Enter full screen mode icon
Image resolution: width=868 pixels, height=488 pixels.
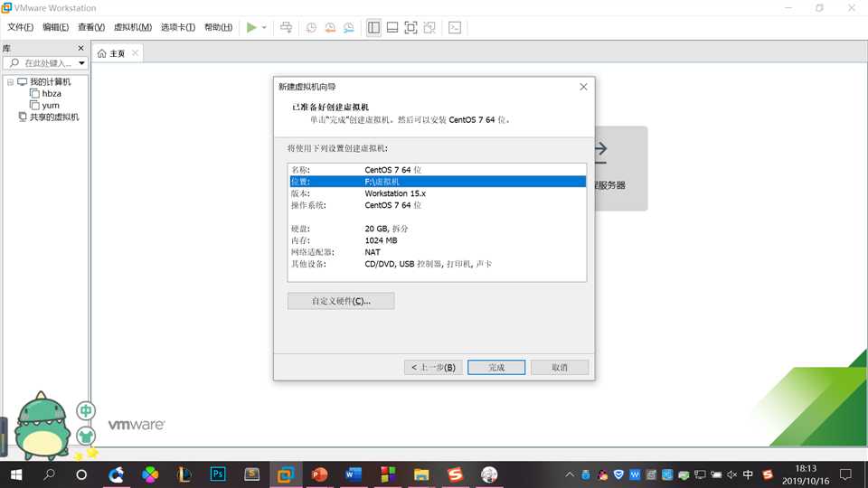coord(410,27)
